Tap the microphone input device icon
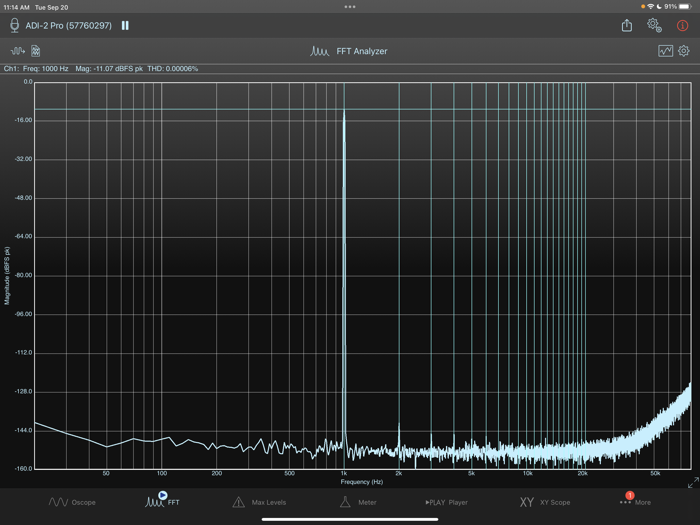The width and height of the screenshot is (700, 525). coord(14,25)
